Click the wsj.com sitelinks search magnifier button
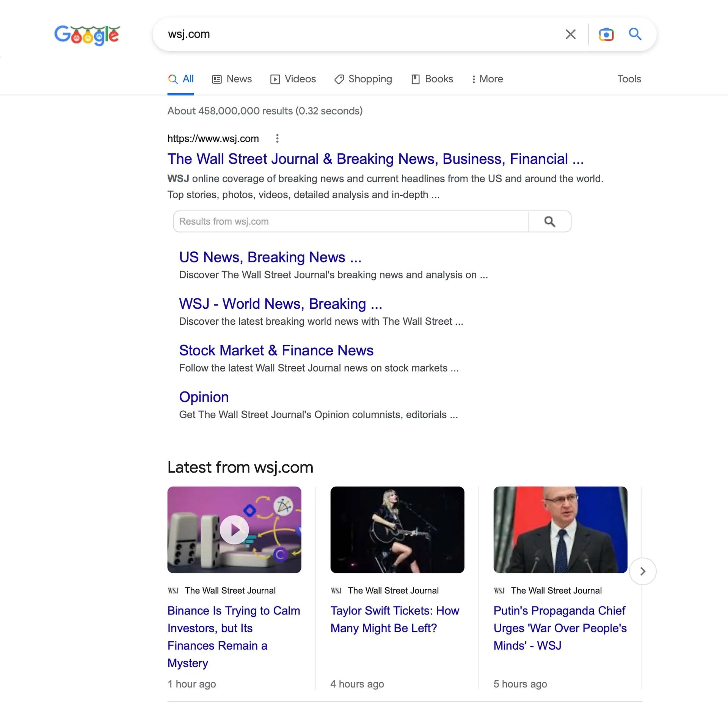The height and width of the screenshot is (721, 728). [x=549, y=221]
